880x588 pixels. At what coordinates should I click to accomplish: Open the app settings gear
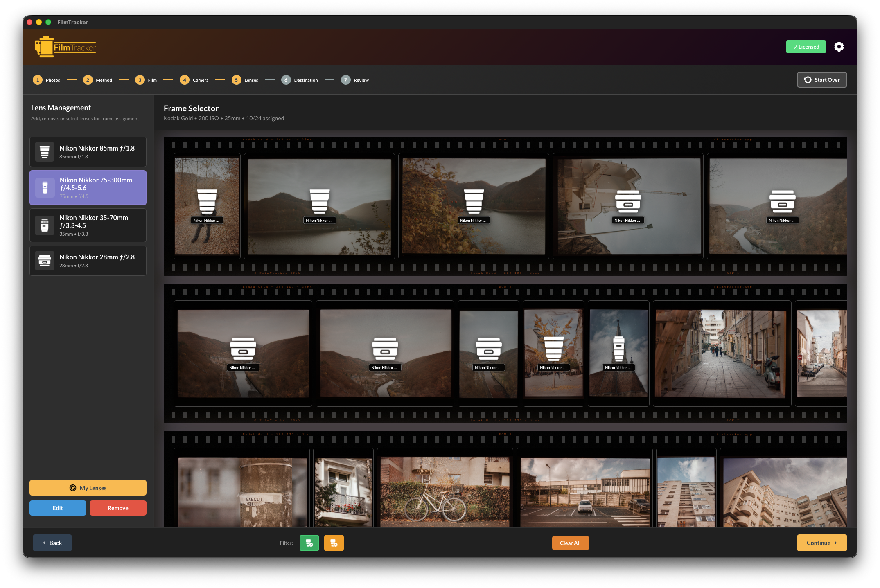coord(839,47)
